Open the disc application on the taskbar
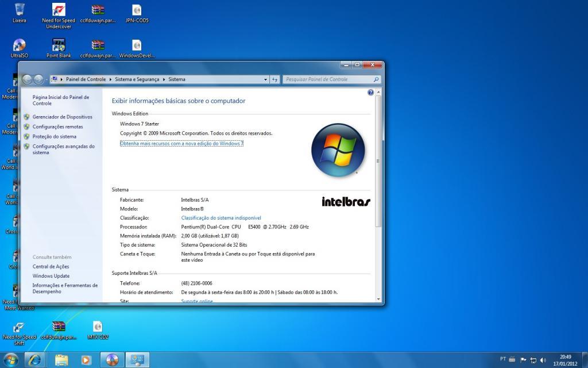 point(112,360)
